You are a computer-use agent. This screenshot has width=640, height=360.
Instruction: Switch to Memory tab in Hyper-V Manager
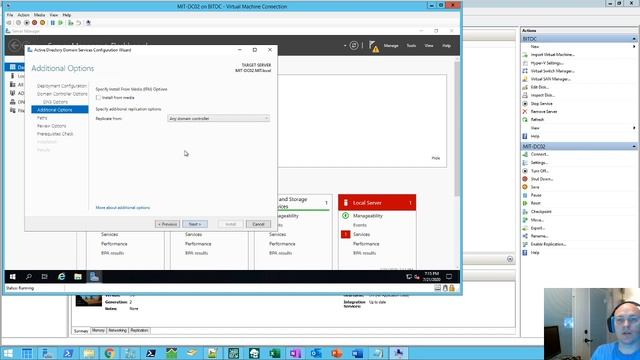(x=98, y=331)
